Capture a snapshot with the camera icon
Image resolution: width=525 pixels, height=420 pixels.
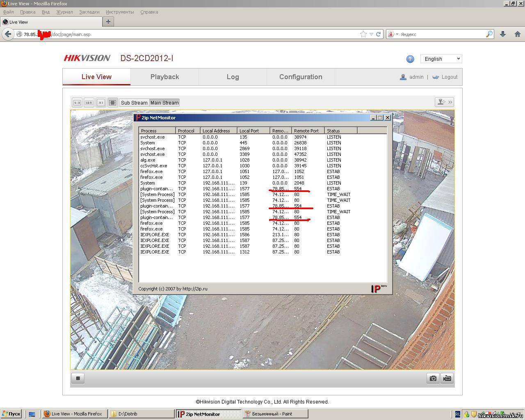[433, 378]
